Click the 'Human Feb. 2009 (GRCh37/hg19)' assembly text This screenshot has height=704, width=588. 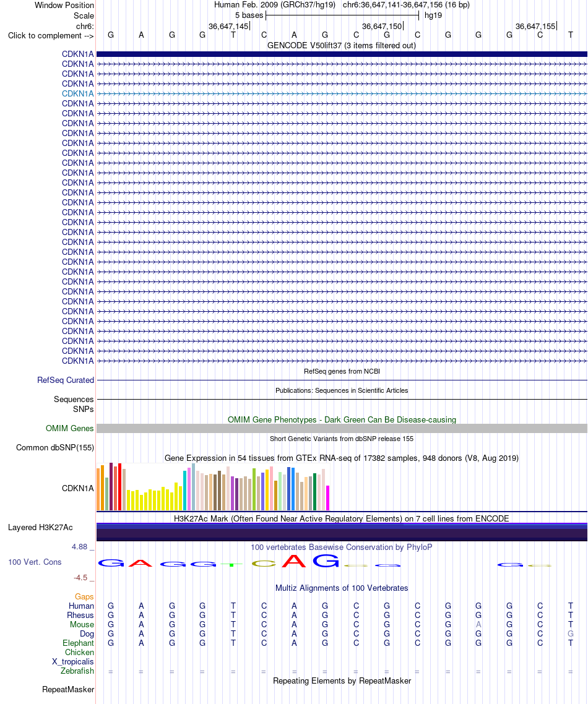tap(274, 5)
